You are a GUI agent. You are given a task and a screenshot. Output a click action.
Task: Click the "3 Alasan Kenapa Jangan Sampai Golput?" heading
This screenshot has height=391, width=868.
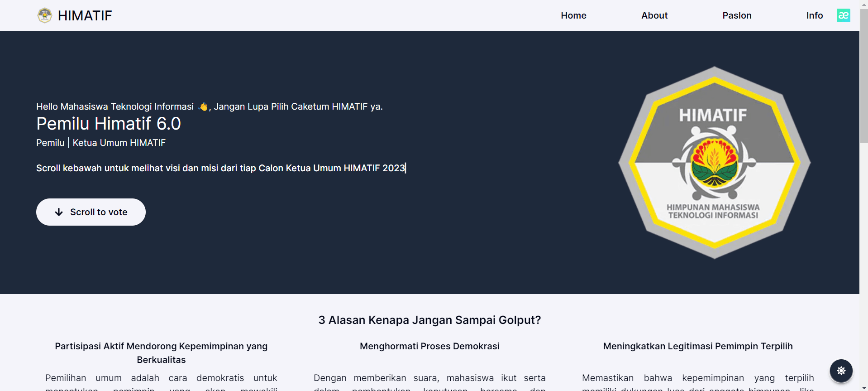click(x=429, y=320)
